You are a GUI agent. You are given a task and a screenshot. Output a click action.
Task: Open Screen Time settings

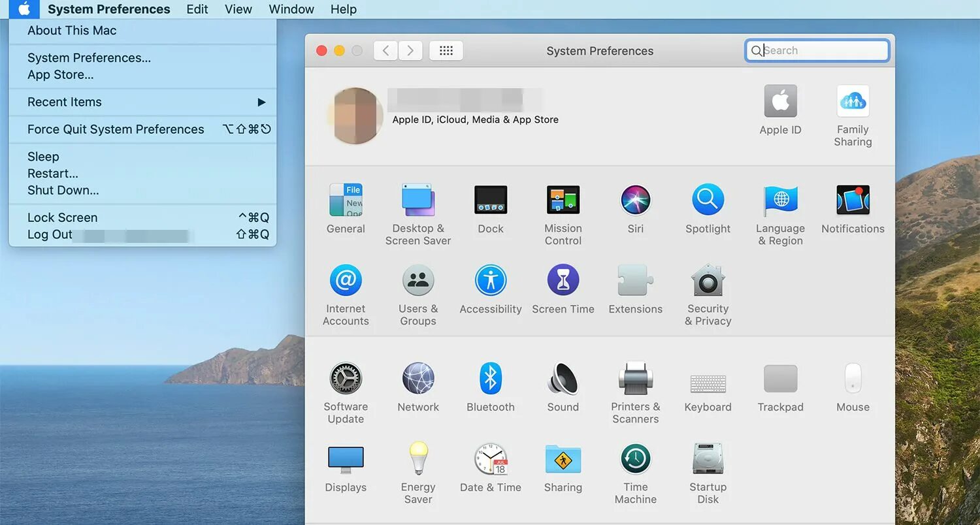(563, 289)
